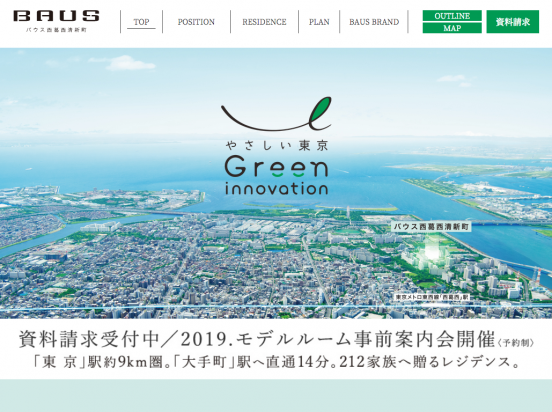Click the green MAP button
Screen dimensions: 552x412
coord(452,28)
